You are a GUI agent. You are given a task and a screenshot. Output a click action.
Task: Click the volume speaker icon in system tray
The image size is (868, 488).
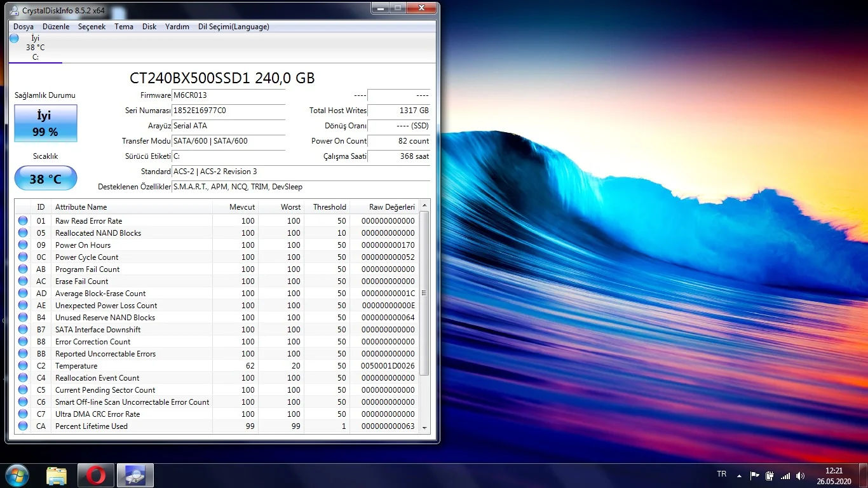[x=800, y=476]
